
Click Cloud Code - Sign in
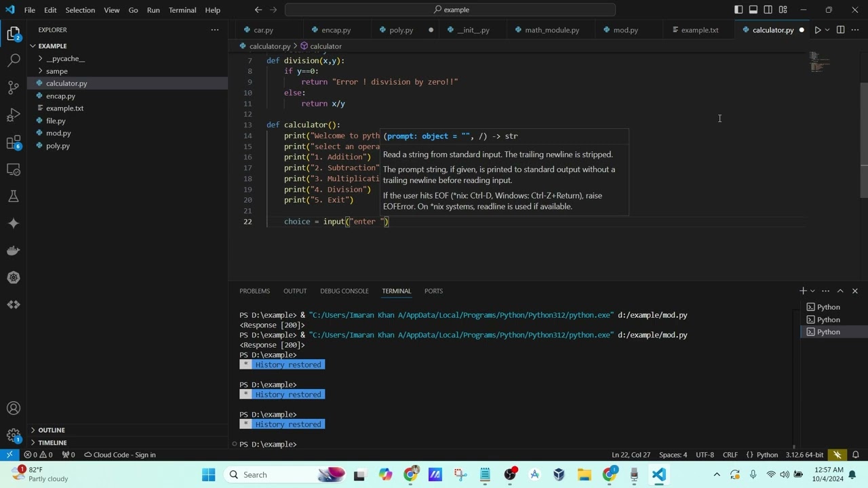point(120,455)
